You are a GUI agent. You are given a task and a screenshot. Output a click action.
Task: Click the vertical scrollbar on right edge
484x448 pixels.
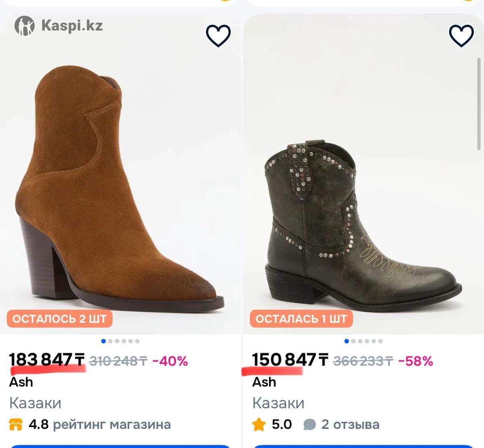click(x=479, y=103)
